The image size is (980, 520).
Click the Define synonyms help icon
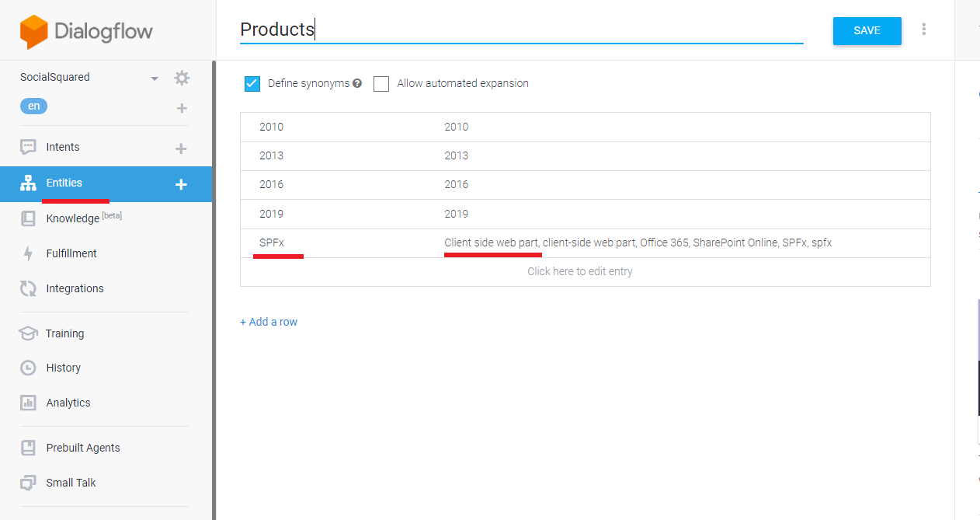[x=357, y=83]
